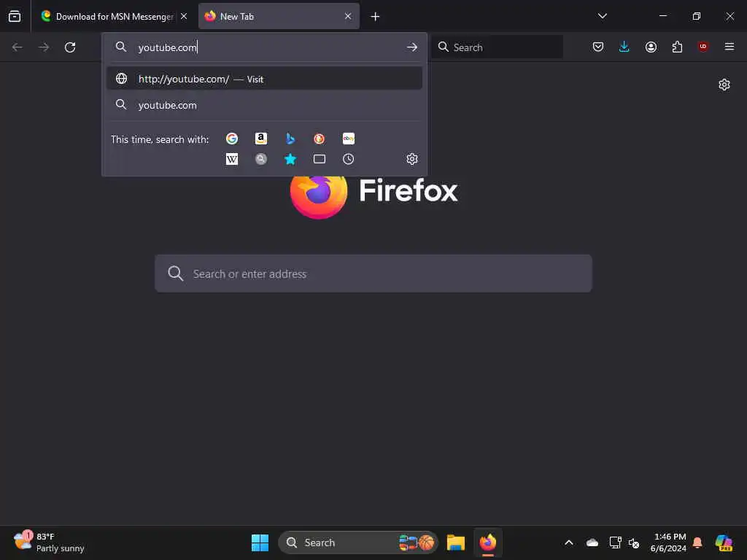Visit http://youtube.com/ suggestion

pyautogui.click(x=264, y=79)
